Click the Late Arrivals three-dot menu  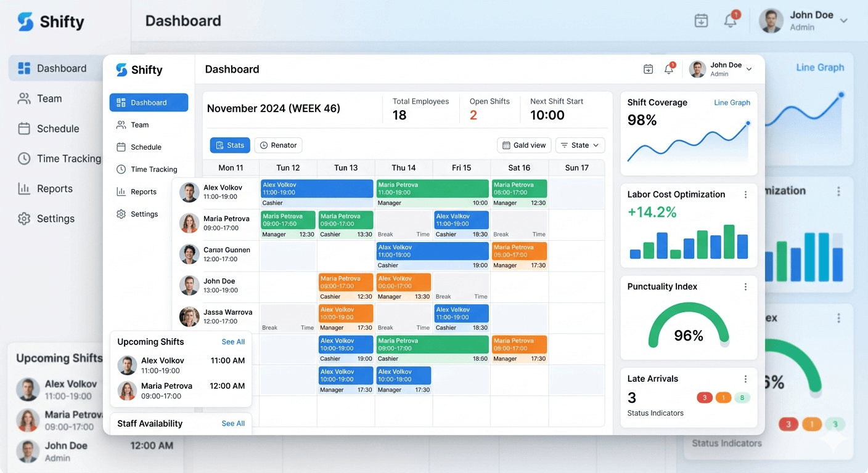tap(745, 379)
